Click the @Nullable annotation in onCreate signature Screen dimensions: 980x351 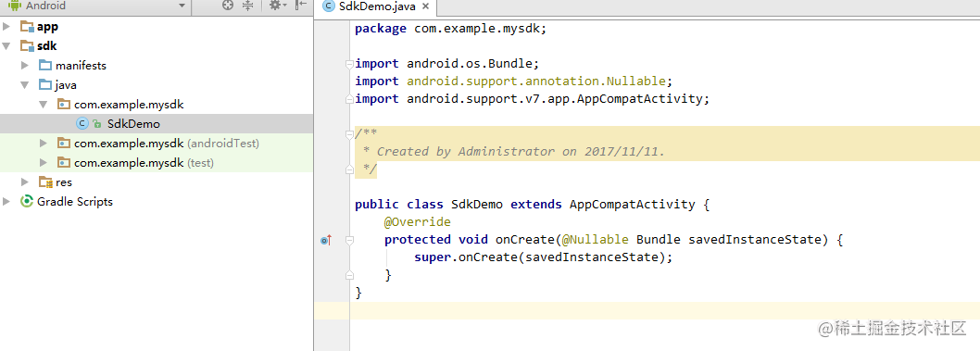(595, 240)
